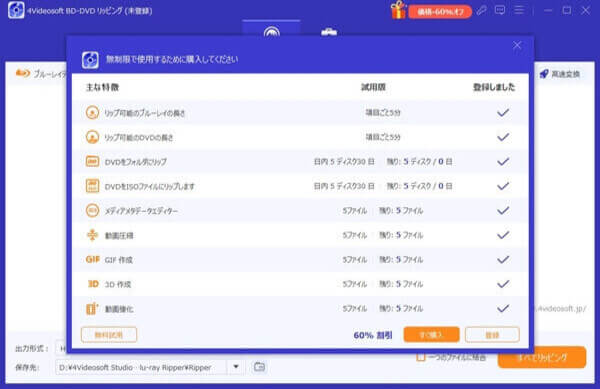
Task: Expand the save path dropdown arrow
Action: (236, 367)
